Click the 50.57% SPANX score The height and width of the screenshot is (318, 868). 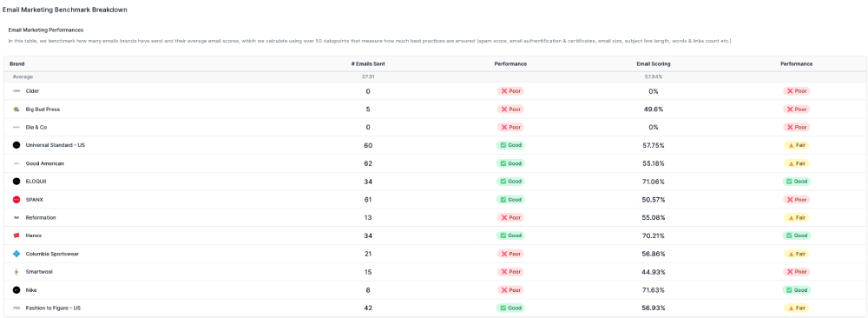654,200
